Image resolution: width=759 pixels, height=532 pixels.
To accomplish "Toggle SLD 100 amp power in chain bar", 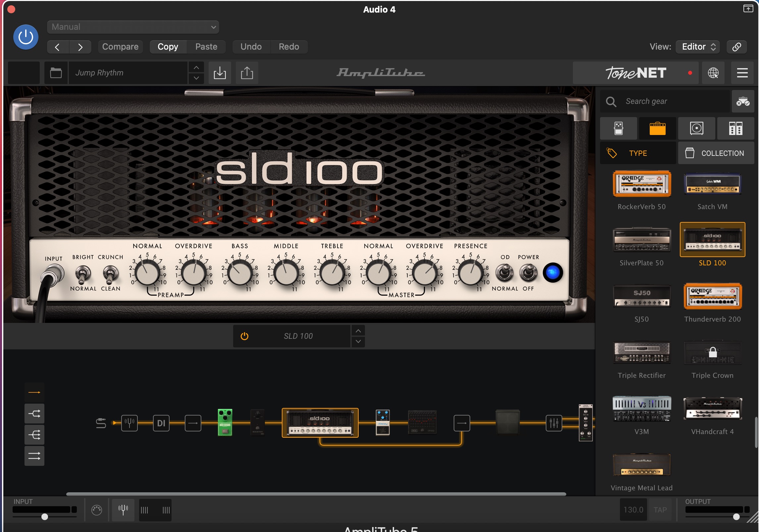I will tap(244, 336).
